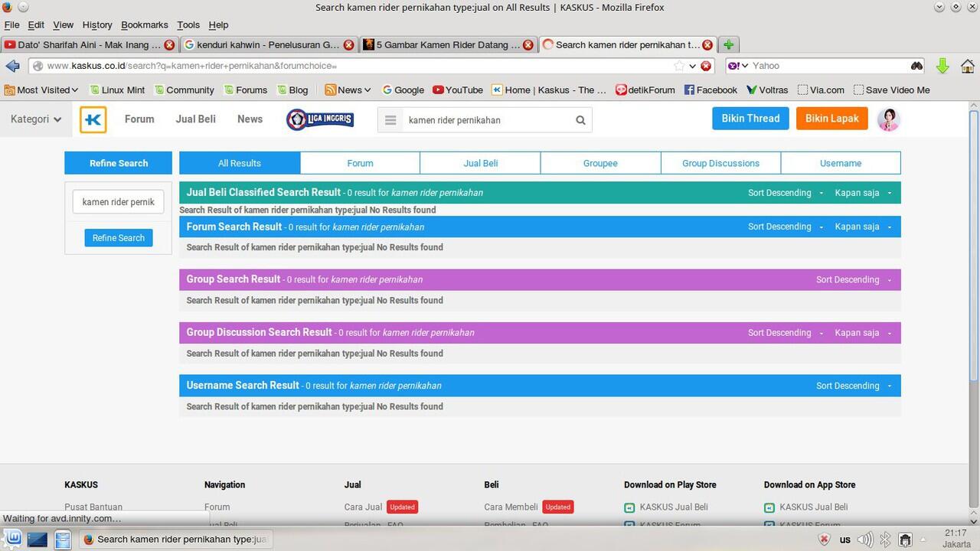Open Sort Descending in Group Search Result

coord(854,279)
